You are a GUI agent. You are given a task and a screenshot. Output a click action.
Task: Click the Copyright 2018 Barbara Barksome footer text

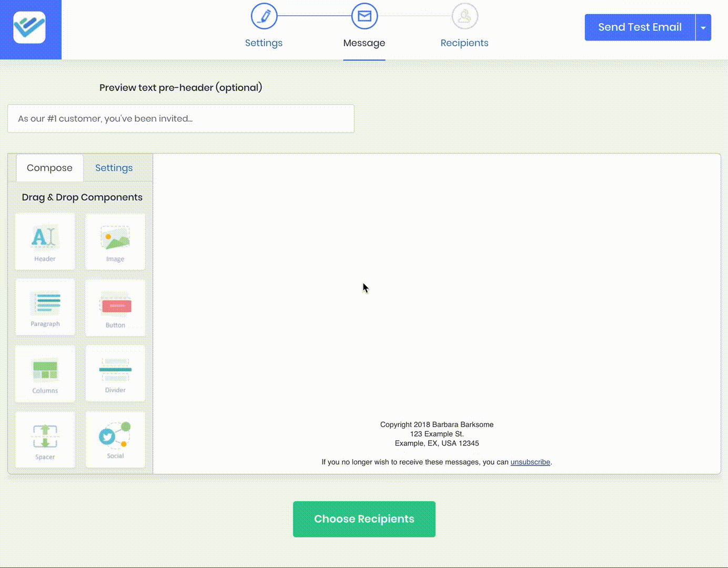click(x=437, y=424)
